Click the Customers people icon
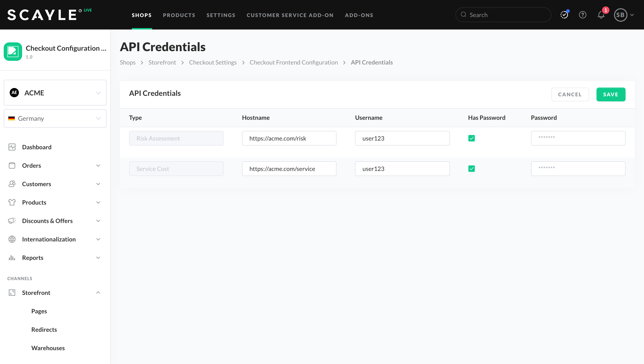The image size is (644, 364). coord(12,184)
